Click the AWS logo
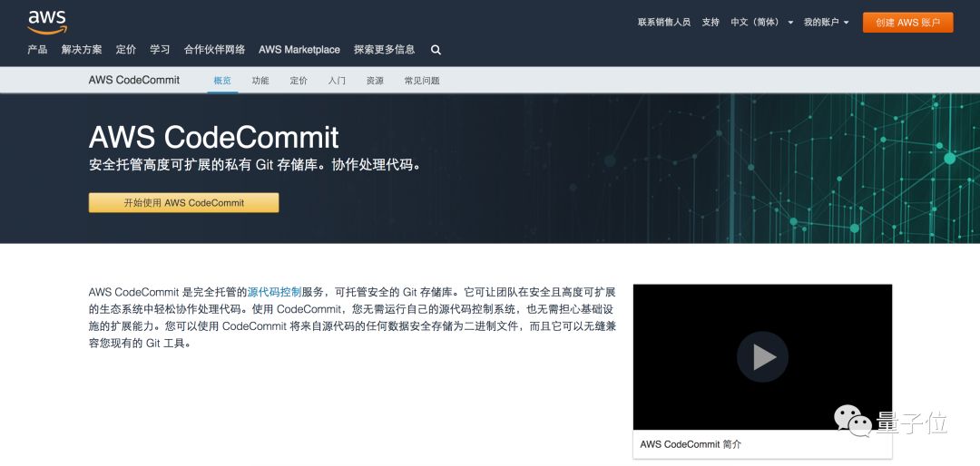 pos(47,22)
